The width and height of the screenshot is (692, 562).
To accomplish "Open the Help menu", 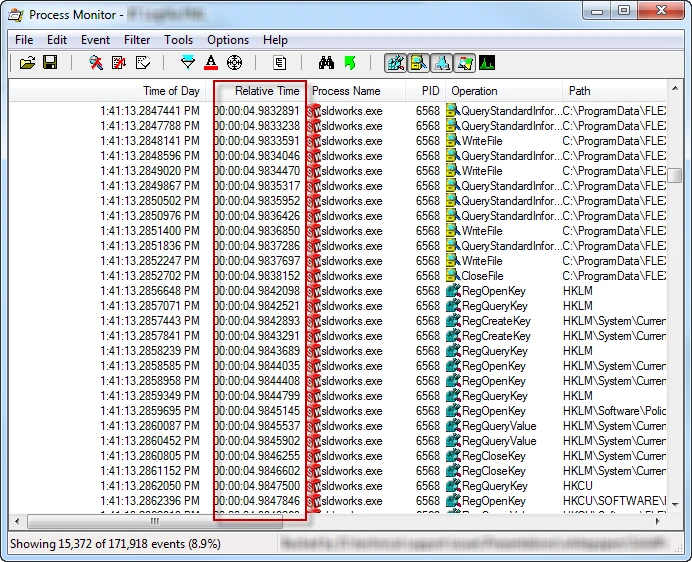I will pyautogui.click(x=275, y=40).
